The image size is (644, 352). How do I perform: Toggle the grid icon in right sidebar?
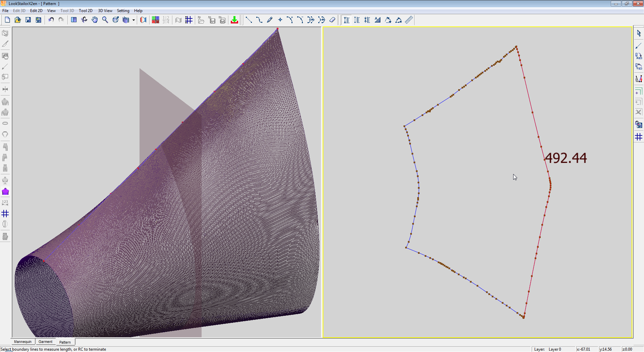(639, 137)
